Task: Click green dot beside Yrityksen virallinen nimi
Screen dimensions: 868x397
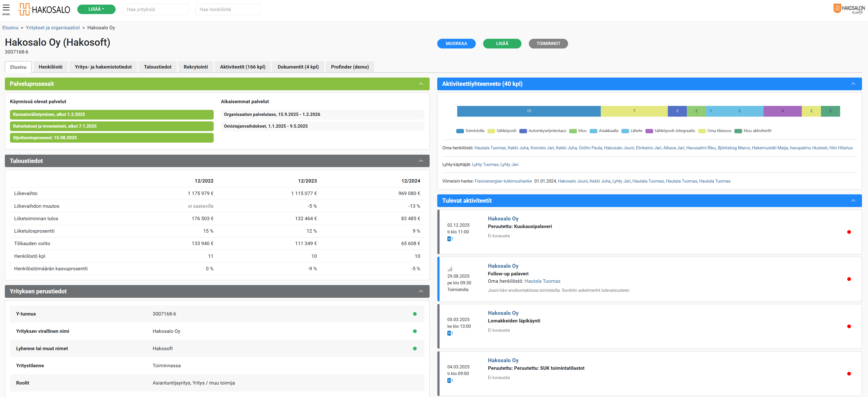Action: [x=414, y=331]
